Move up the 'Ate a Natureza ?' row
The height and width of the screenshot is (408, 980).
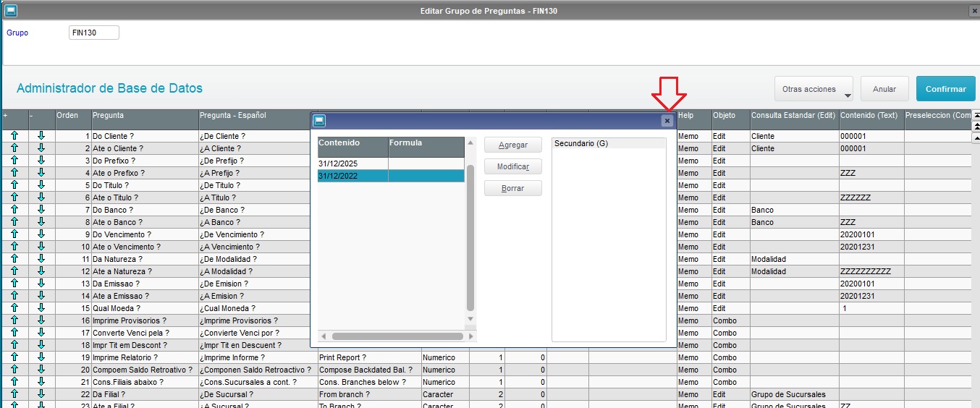click(14, 271)
